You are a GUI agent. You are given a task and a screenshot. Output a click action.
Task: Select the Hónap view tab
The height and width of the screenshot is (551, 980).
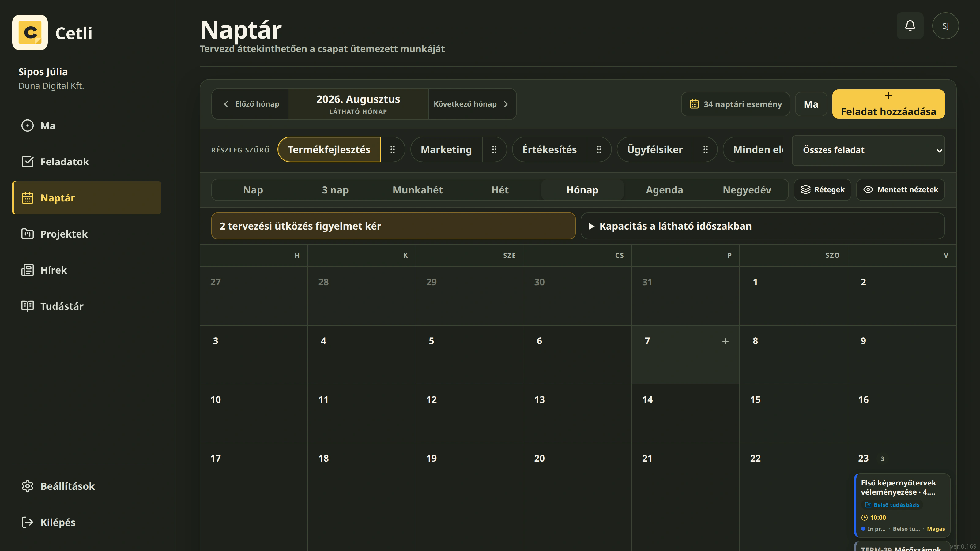(x=582, y=190)
